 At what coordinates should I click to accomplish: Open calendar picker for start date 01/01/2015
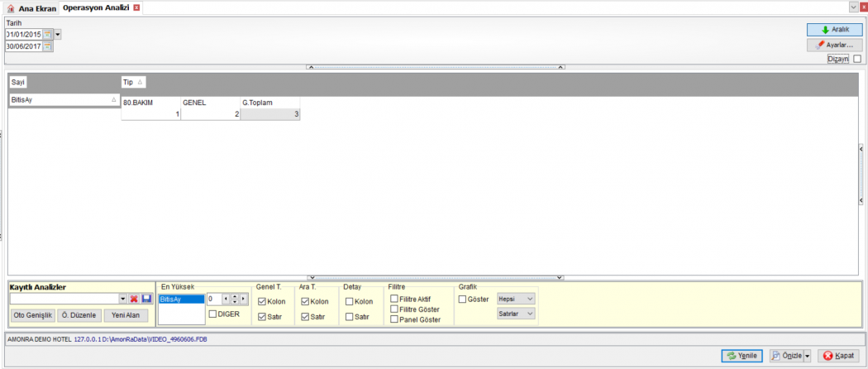[48, 35]
